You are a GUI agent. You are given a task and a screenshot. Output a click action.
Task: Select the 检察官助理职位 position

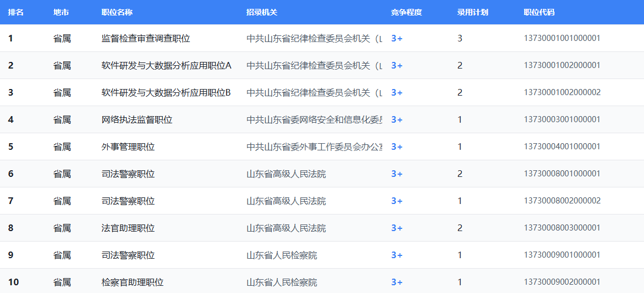133,282
